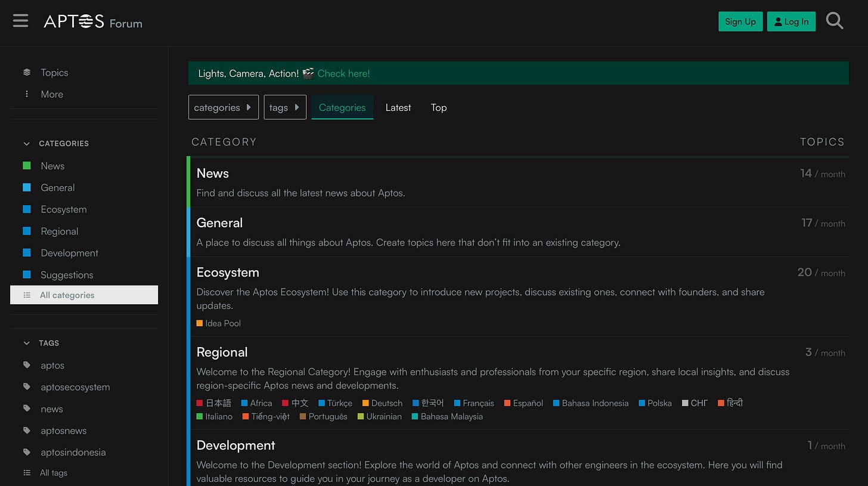Open the categories filter dropdown

click(224, 107)
